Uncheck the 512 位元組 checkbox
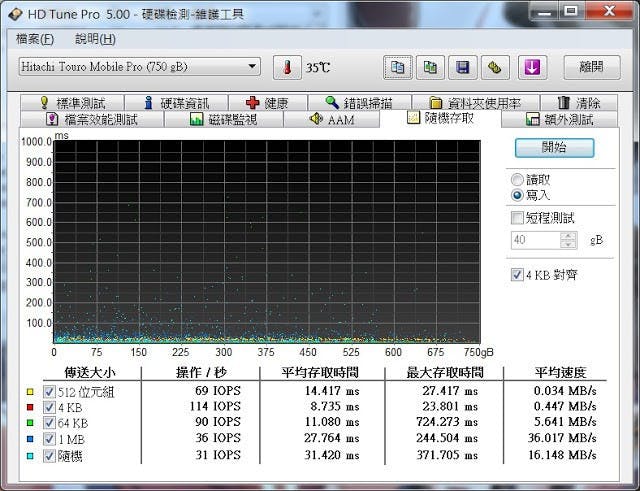 [49, 392]
